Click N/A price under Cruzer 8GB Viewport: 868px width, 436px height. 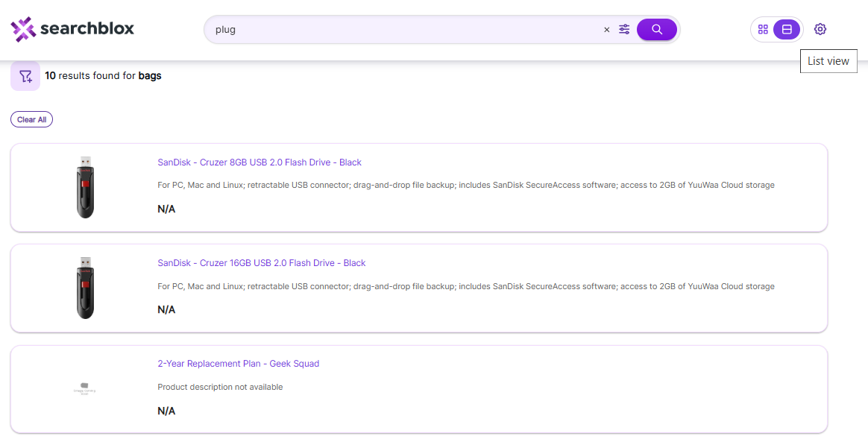click(166, 209)
